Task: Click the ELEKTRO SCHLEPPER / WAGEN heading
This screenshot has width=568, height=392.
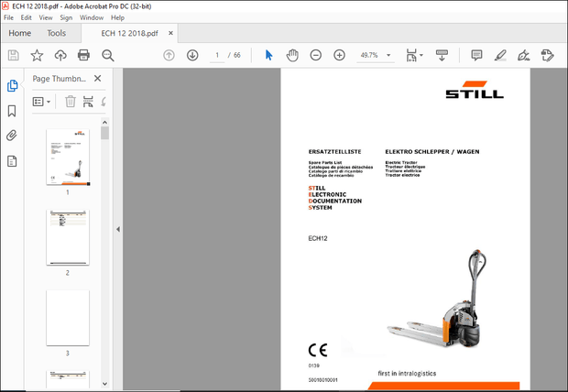Action: coord(432,151)
